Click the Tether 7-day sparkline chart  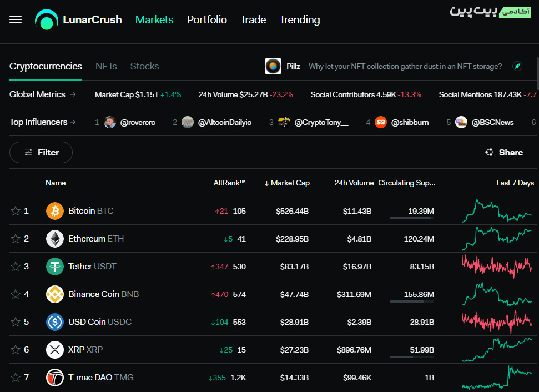click(x=497, y=267)
